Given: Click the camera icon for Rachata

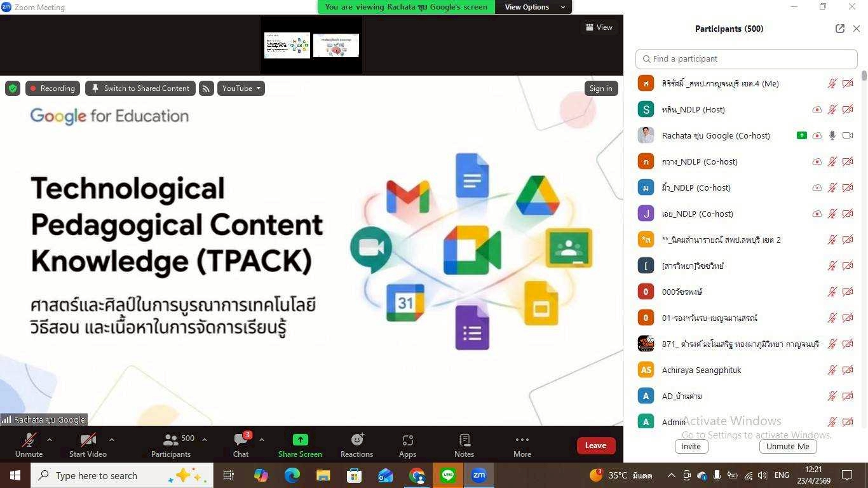Looking at the screenshot, I should pyautogui.click(x=848, y=135).
